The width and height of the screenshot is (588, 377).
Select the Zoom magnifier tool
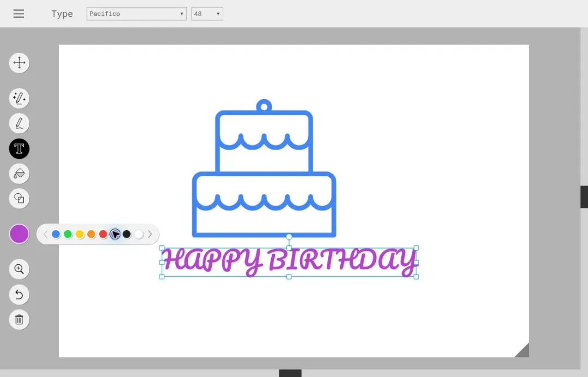pyautogui.click(x=19, y=269)
